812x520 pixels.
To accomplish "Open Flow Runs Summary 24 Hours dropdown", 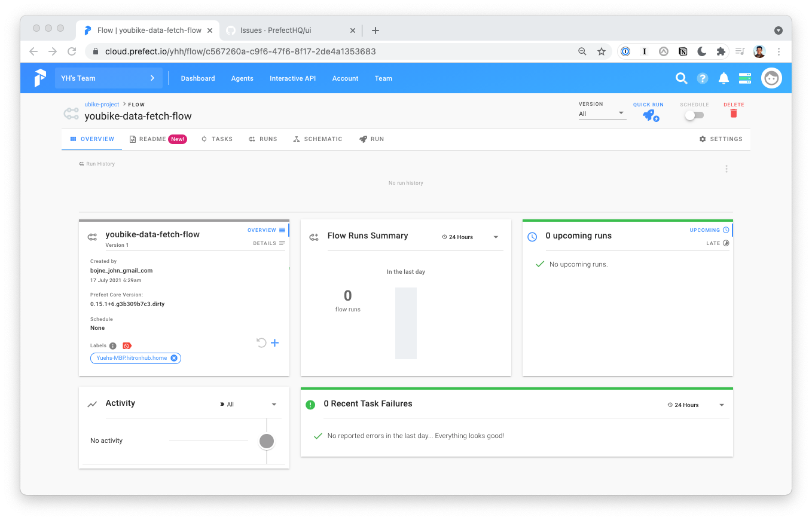I will point(470,237).
